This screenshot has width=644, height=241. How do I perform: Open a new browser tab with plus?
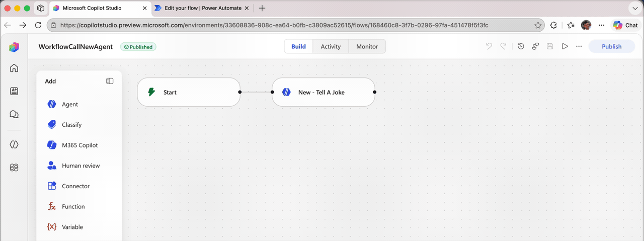tap(262, 8)
